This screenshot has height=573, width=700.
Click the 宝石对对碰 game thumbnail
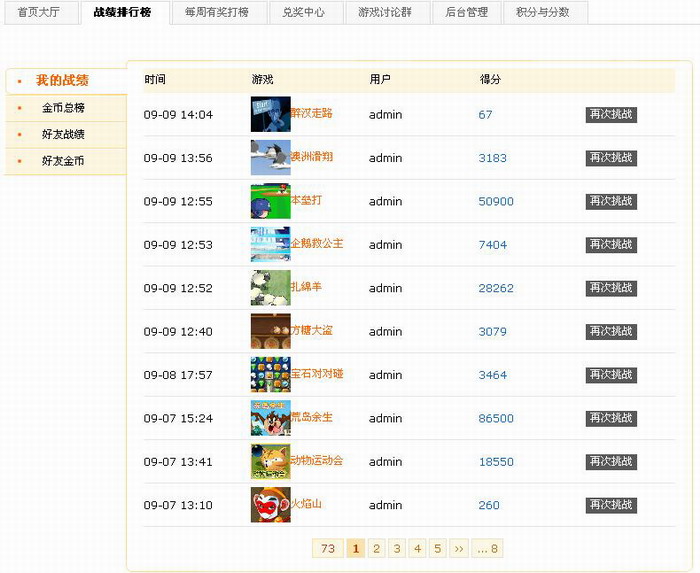coord(271,374)
